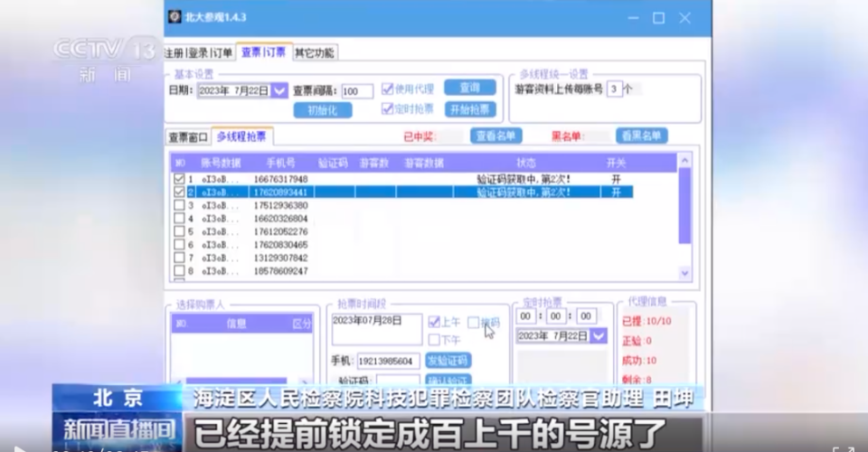The height and width of the screenshot is (452, 868).
Task: Expand the 日期 date dropdown arrow
Action: [280, 90]
